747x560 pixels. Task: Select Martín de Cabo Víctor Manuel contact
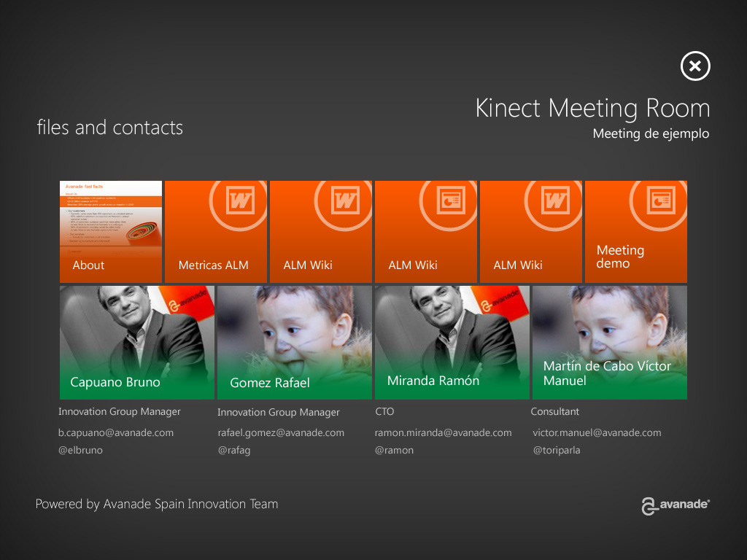pos(610,343)
